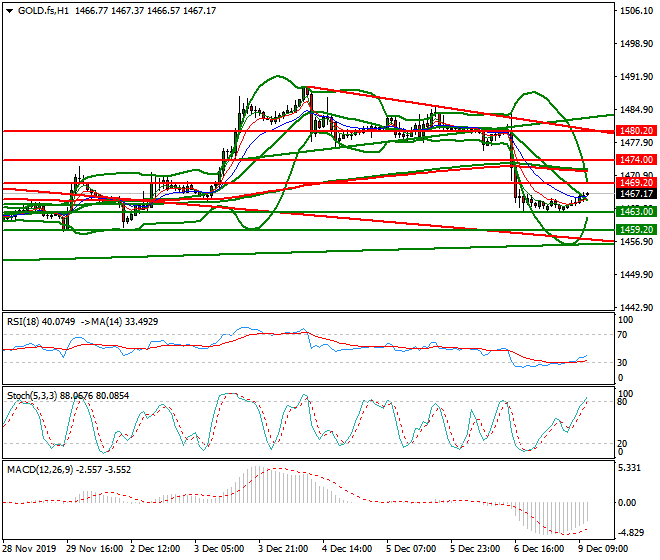The width and height of the screenshot is (660, 560).
Task: Click the 6 Dec 16:00 time label
Action: [539, 549]
